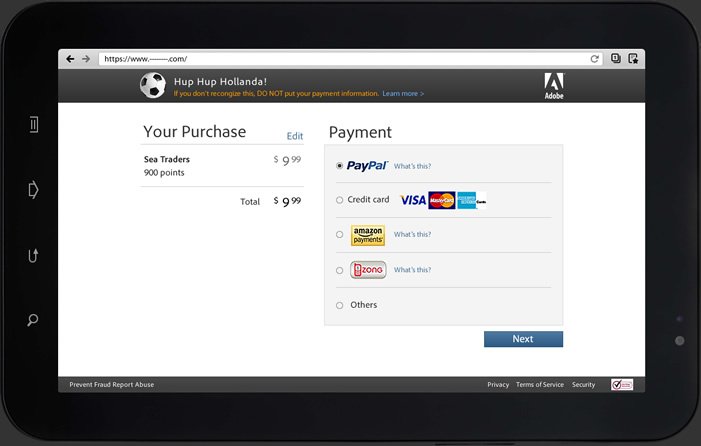
Task: Select the PayPal payment option
Action: tap(339, 166)
